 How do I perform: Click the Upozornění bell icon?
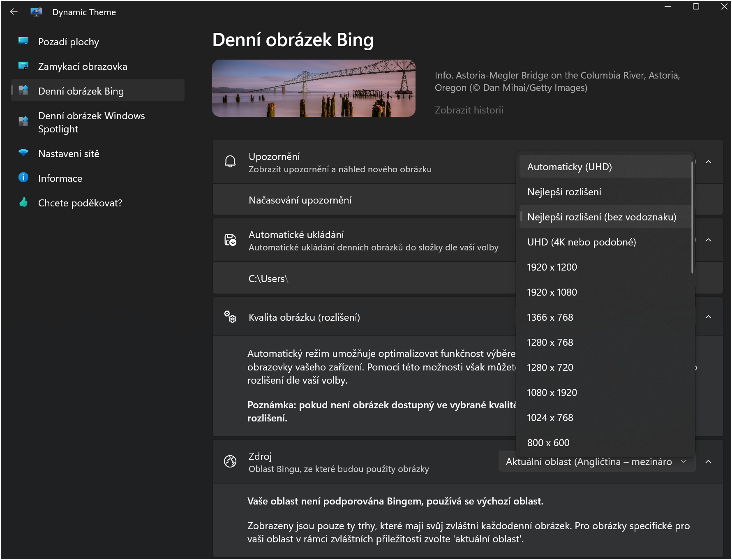click(x=230, y=162)
